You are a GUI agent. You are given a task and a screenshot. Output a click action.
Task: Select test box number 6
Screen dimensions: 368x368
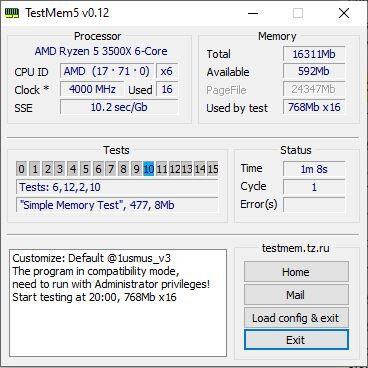point(98,169)
